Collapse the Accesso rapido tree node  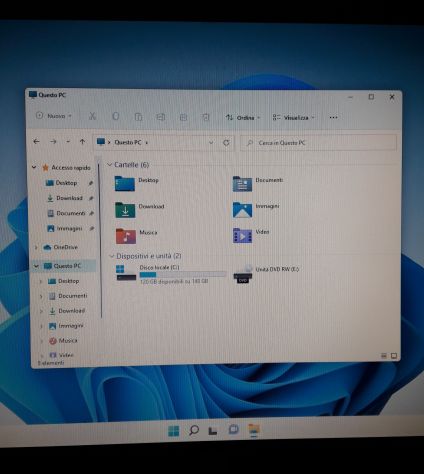34,167
